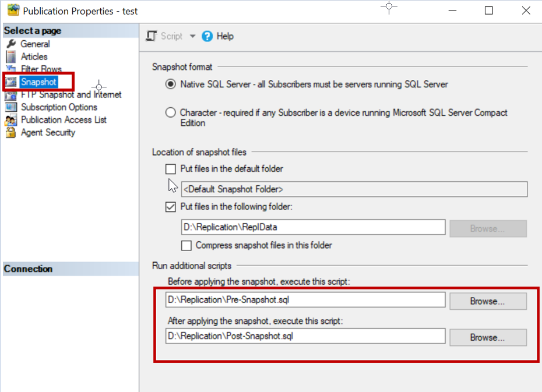Click the Post-Snapshot.sql script path field

pyautogui.click(x=305, y=336)
